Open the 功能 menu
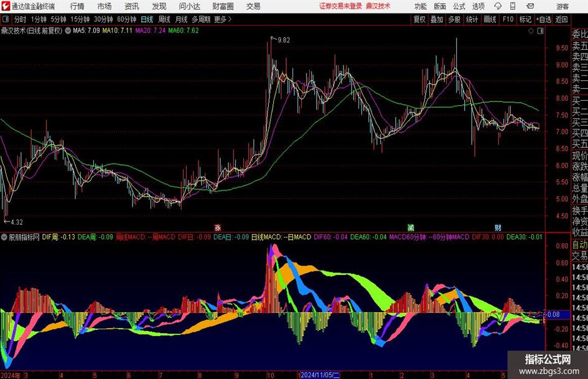This screenshot has width=588, height=379. click(x=421, y=6)
